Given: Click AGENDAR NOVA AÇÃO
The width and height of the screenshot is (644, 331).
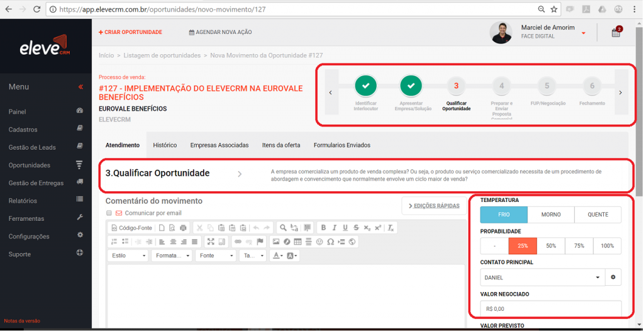Looking at the screenshot, I should pyautogui.click(x=220, y=32).
